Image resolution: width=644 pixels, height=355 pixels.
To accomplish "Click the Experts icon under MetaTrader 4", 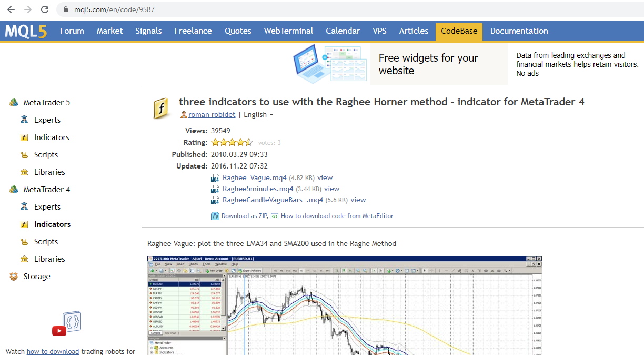I will click(x=24, y=206).
